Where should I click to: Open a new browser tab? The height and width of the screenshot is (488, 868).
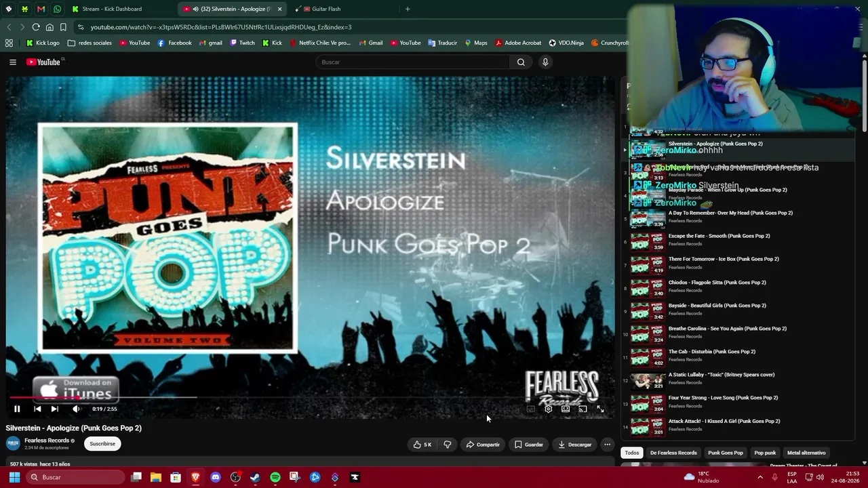point(408,9)
